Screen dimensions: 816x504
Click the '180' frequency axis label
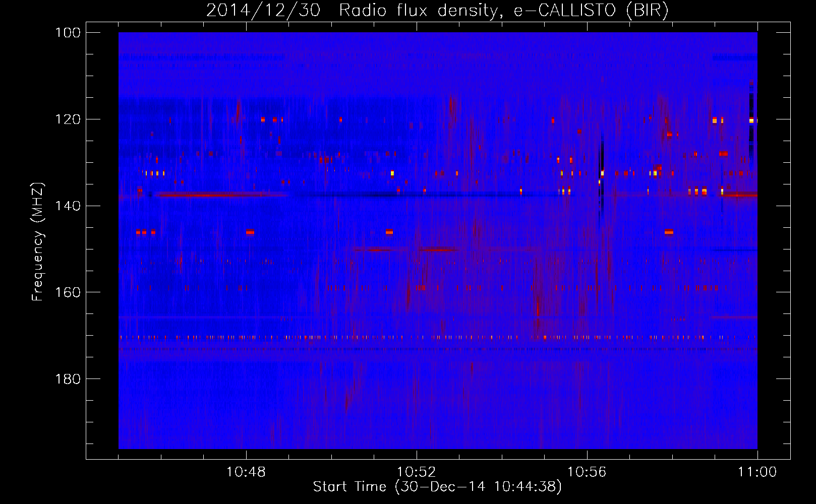(68, 379)
